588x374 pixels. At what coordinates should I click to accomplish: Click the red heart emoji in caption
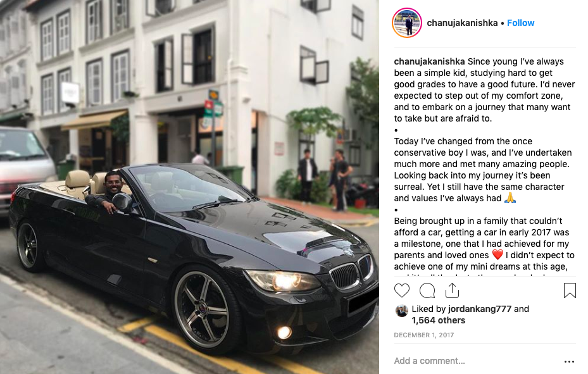tap(497, 255)
